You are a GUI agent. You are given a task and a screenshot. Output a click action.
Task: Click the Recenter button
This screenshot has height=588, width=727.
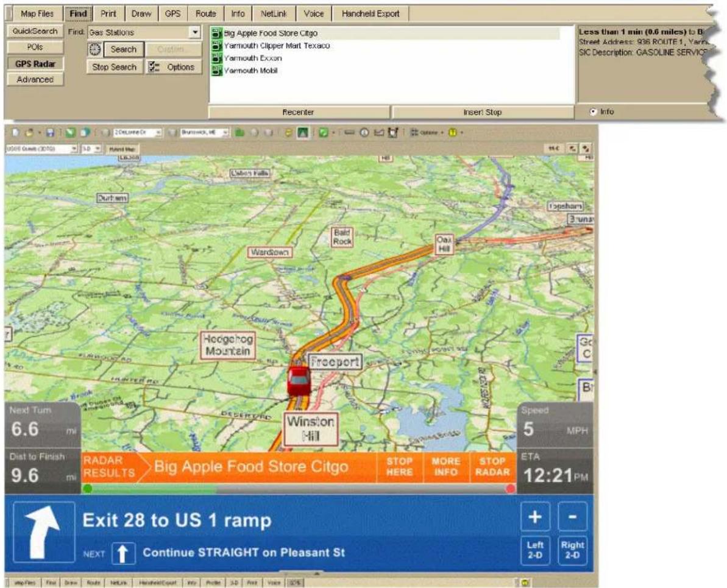[x=298, y=112]
